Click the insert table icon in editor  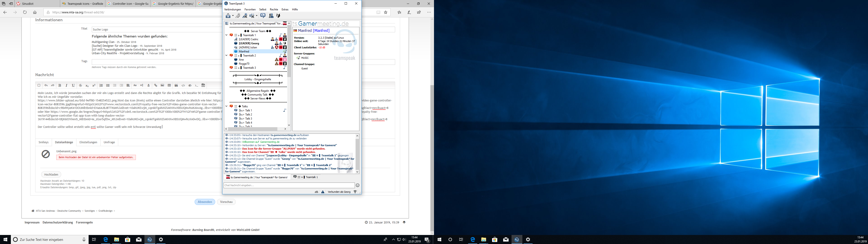(169, 86)
